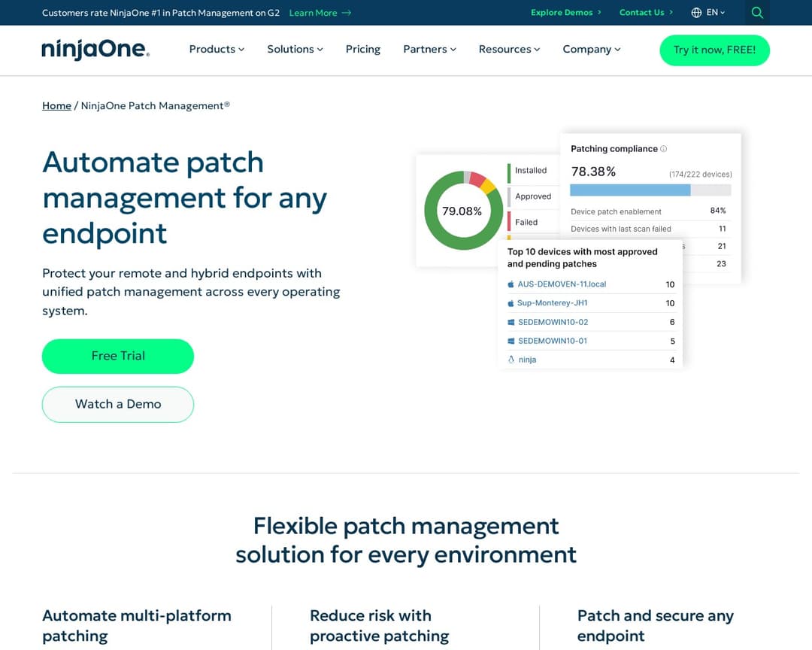Click the Windows icon beside SEDEMOWIN10-02
Image resolution: width=812 pixels, height=650 pixels.
[511, 323]
